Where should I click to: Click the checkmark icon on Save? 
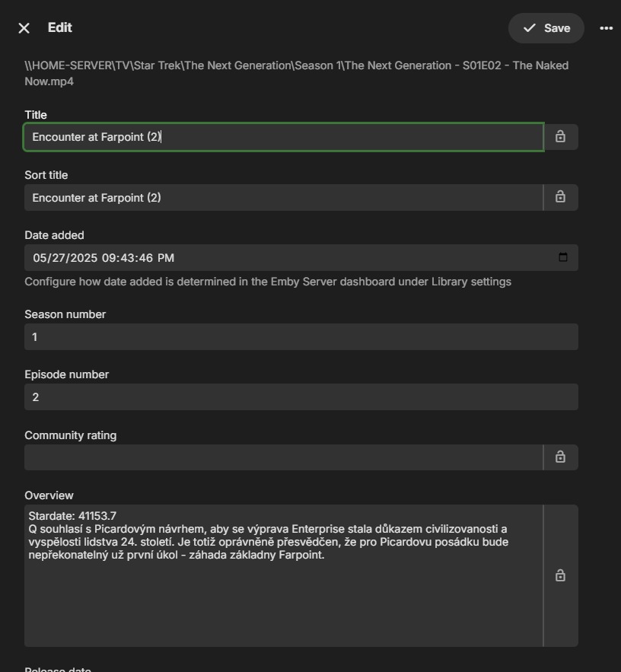(530, 28)
